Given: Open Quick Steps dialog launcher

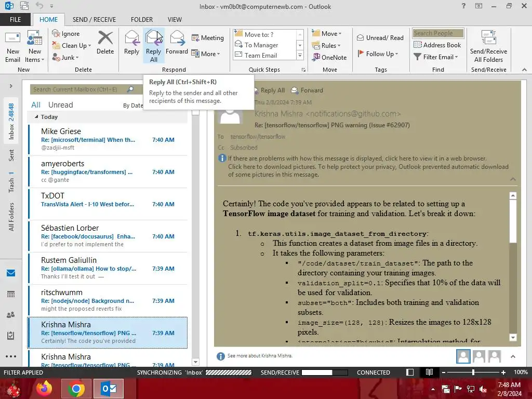Looking at the screenshot, I should (x=303, y=70).
